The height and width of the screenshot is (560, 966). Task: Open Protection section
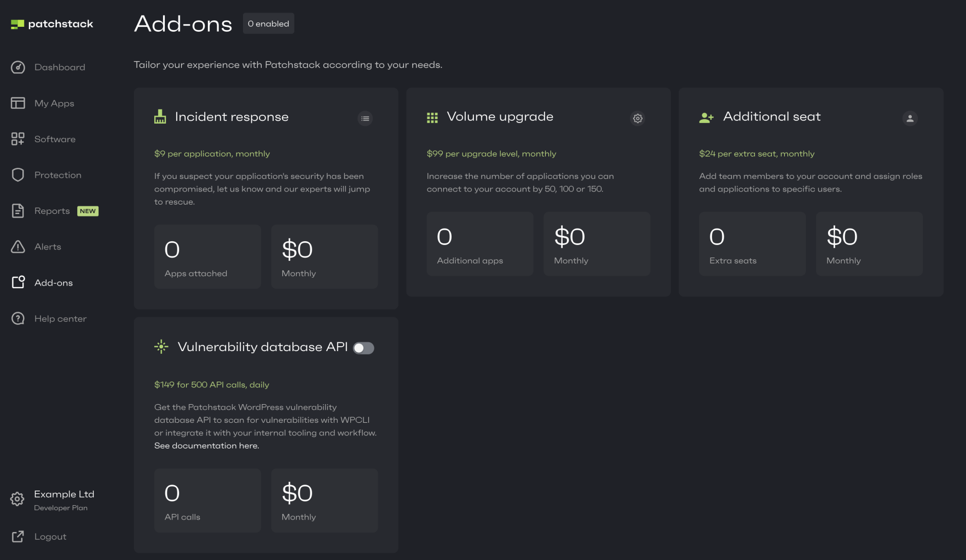[58, 175]
